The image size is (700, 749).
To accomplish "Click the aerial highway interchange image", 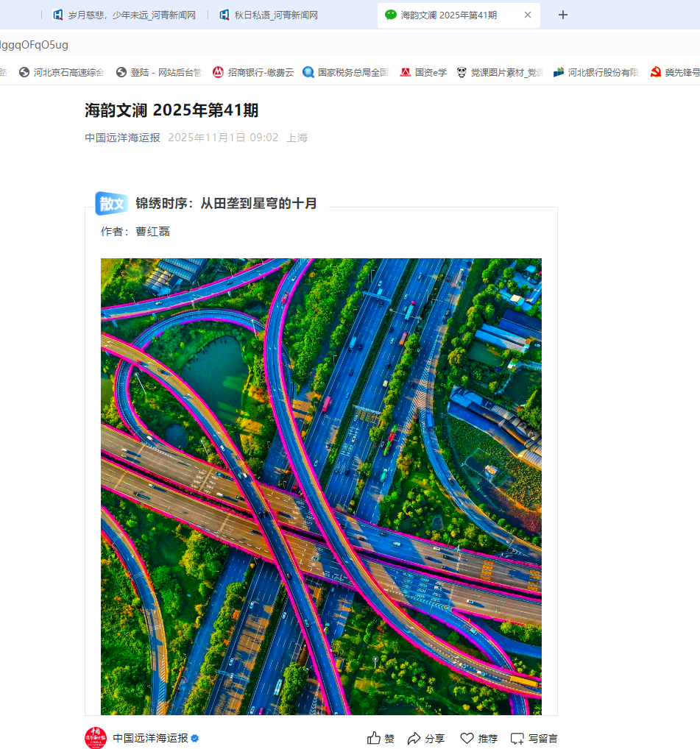I will (x=321, y=486).
